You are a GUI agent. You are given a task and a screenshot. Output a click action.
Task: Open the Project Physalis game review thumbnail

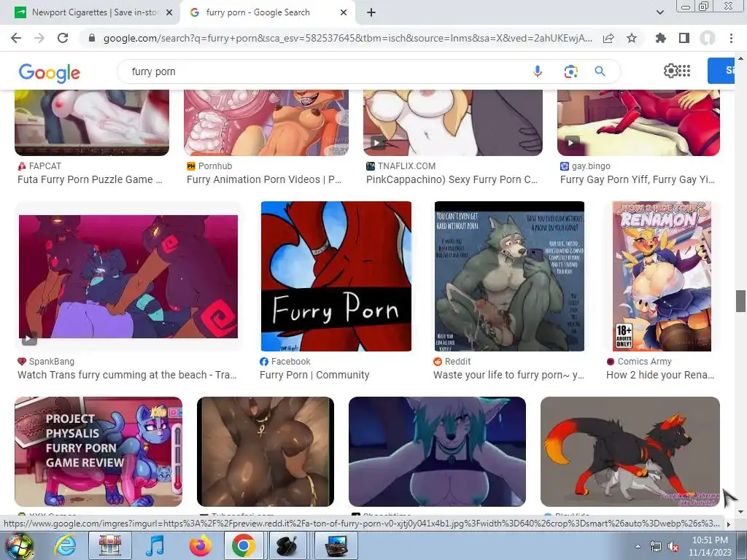(x=98, y=451)
